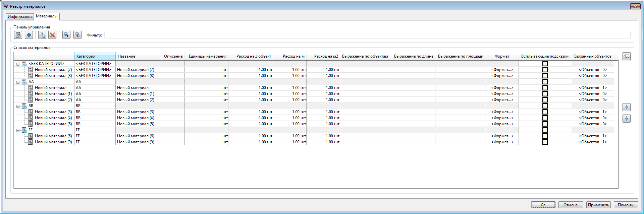The width and height of the screenshot is (644, 214).
Task: Toggle tooltips checkbox for Новый материал (3)
Action: click(545, 112)
